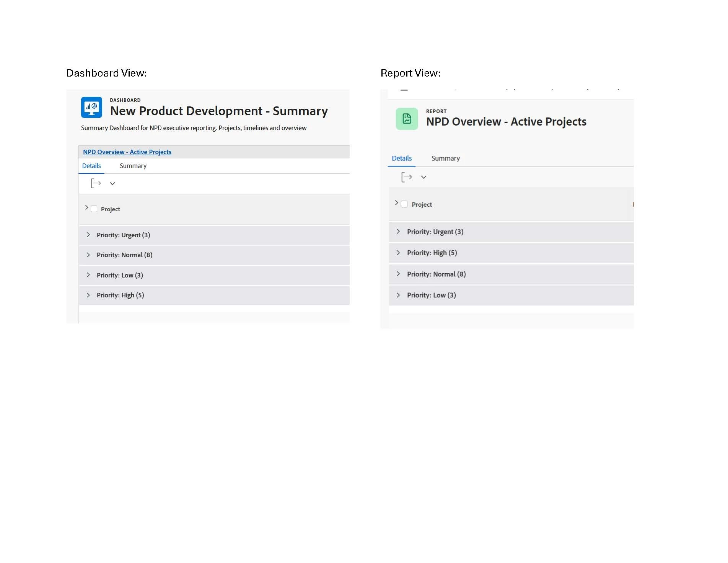728x563 pixels.
Task: Tick the Project checkbox in Report view
Action: pos(404,204)
